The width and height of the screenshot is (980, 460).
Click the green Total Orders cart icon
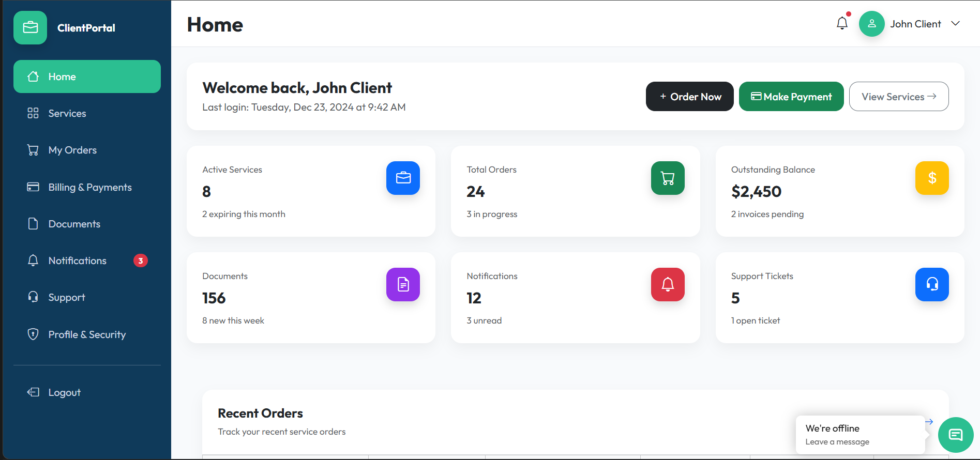pyautogui.click(x=668, y=178)
